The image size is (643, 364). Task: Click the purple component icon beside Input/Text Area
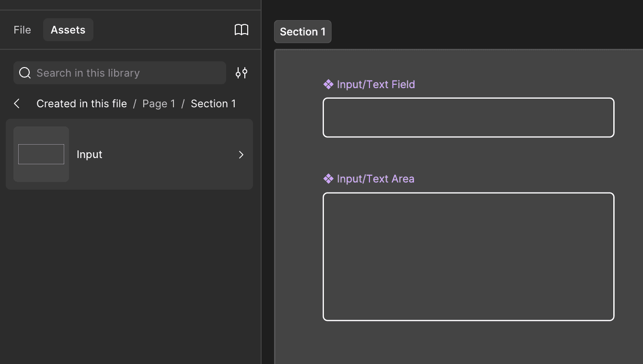(x=328, y=178)
